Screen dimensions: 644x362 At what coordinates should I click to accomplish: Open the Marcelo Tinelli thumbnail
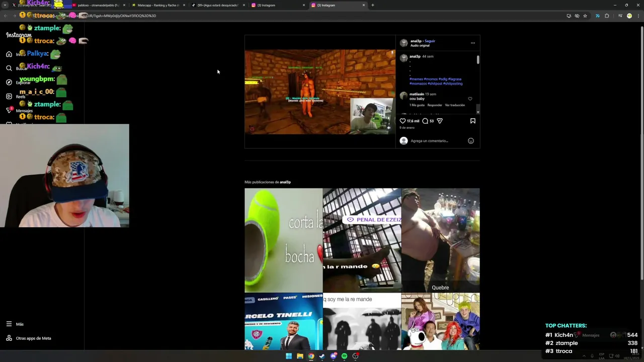[283, 322]
